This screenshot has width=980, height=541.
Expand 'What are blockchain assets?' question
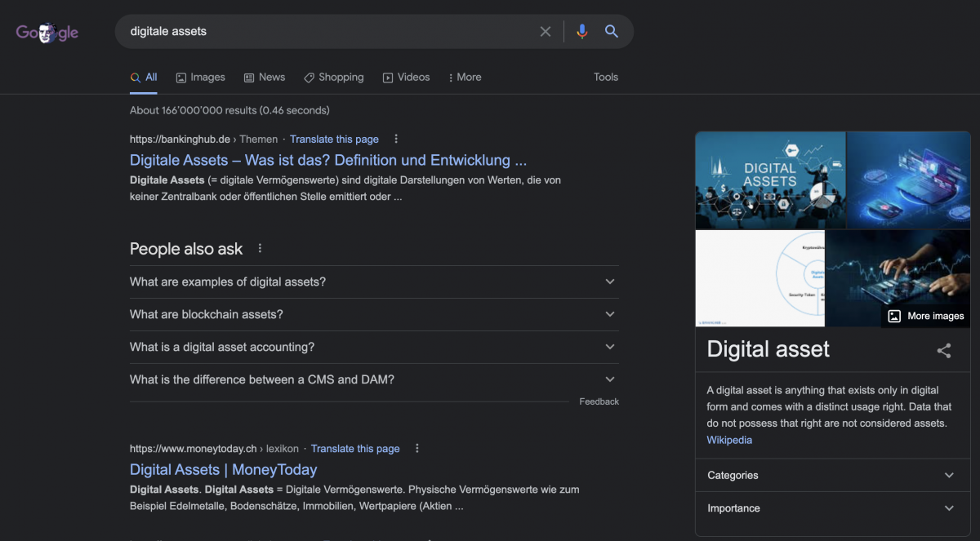[x=374, y=314]
